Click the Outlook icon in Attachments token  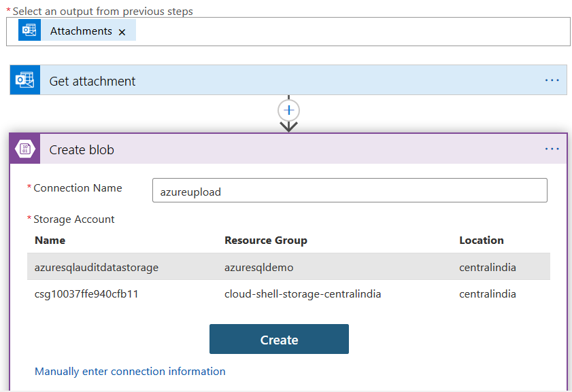(x=29, y=31)
